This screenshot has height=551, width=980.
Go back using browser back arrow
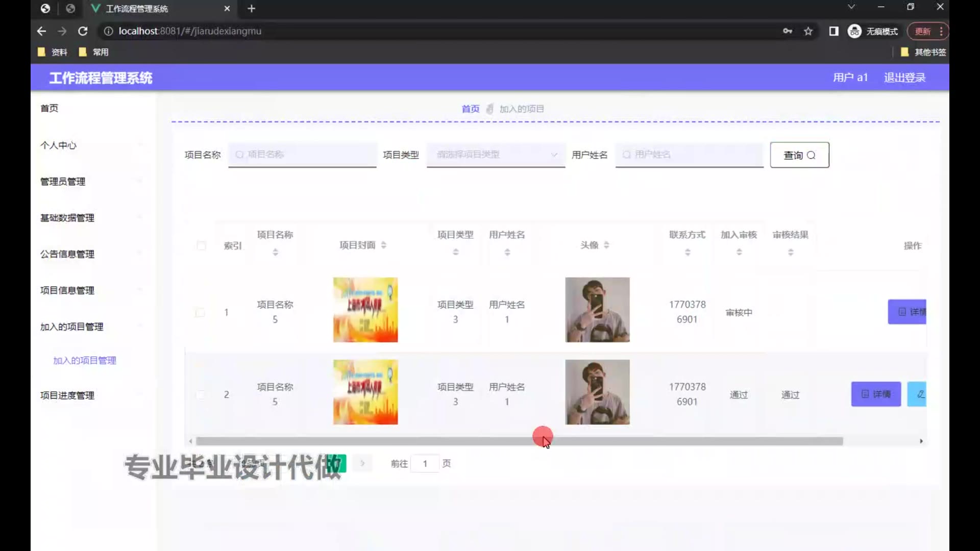[41, 31]
